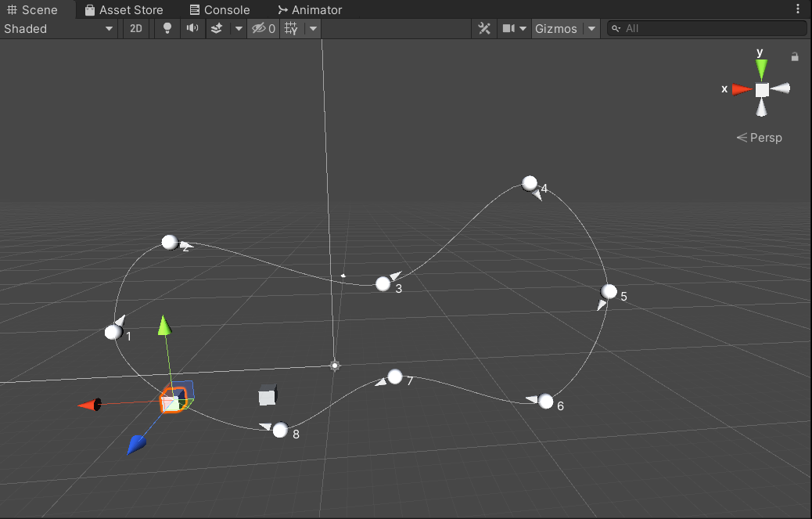Open the Animator tab
The height and width of the screenshot is (519, 812).
point(310,9)
